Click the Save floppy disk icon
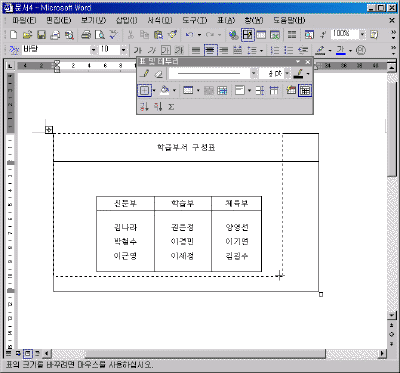400x373 pixels. click(41, 35)
